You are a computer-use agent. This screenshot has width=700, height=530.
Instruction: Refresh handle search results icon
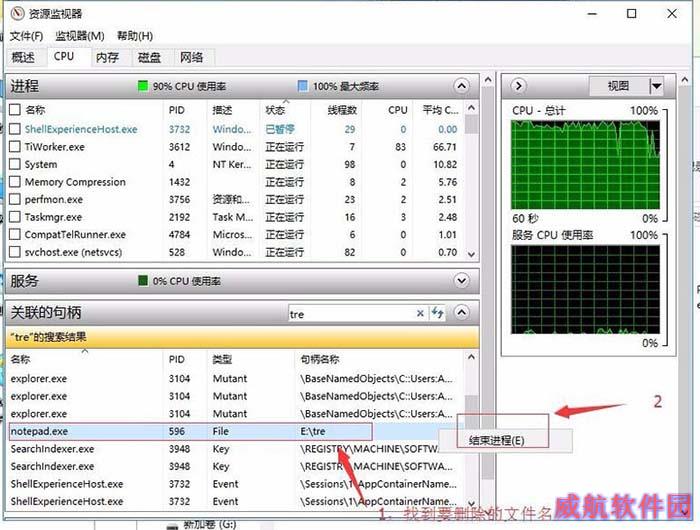point(438,313)
